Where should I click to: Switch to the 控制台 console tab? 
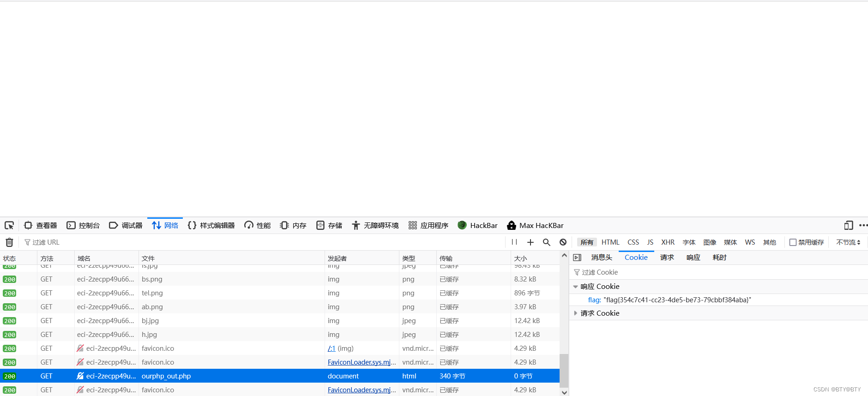pyautogui.click(x=83, y=225)
